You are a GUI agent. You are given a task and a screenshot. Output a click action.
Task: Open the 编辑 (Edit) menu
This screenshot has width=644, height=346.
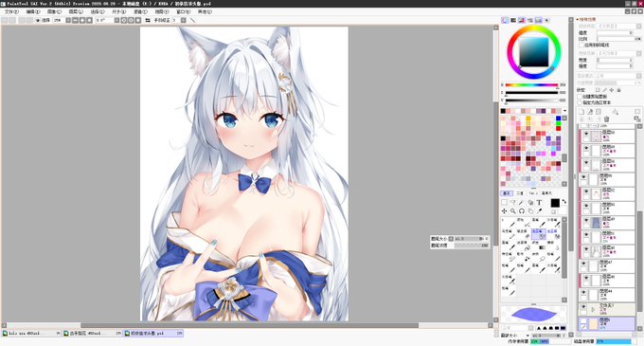pos(33,12)
